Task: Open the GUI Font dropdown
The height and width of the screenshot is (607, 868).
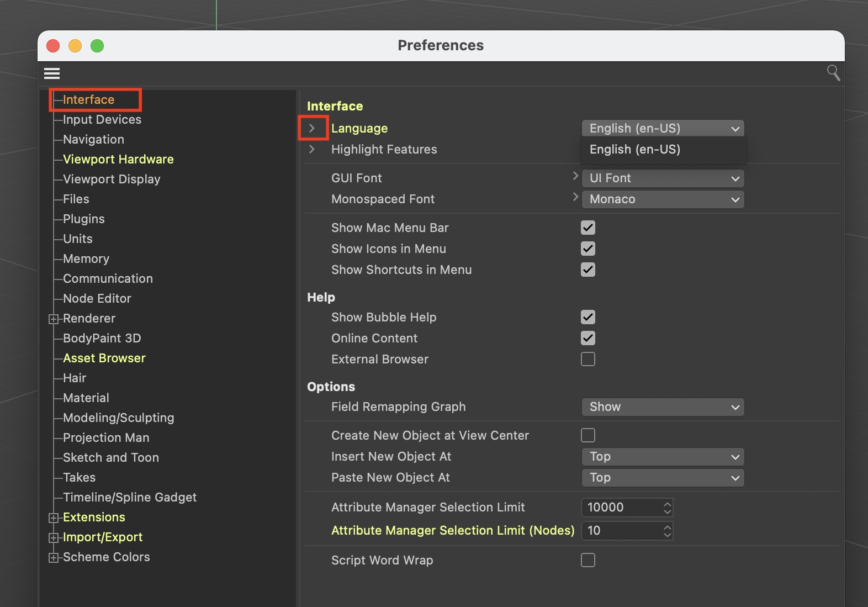Action: click(x=663, y=178)
